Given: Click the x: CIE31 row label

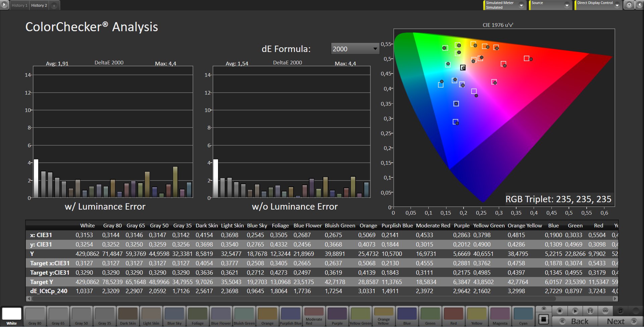Looking at the screenshot, I should point(41,235).
